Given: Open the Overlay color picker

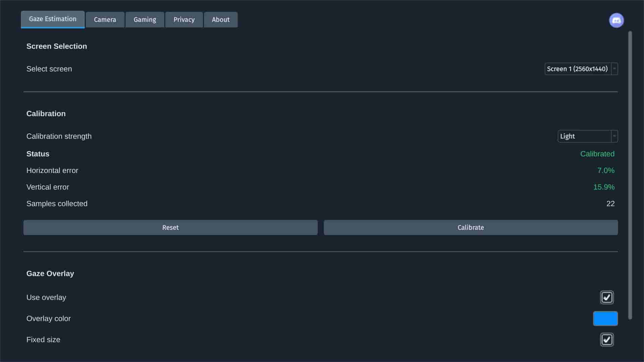Looking at the screenshot, I should click(605, 318).
